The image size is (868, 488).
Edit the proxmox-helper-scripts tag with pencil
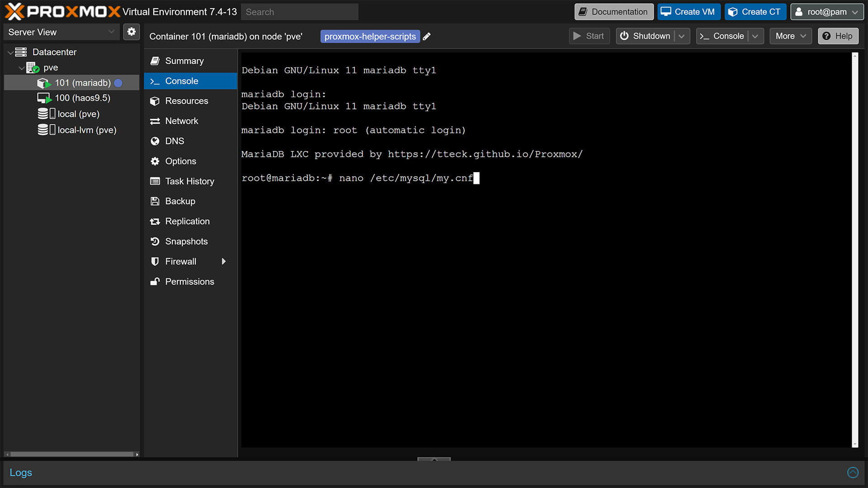pos(426,36)
